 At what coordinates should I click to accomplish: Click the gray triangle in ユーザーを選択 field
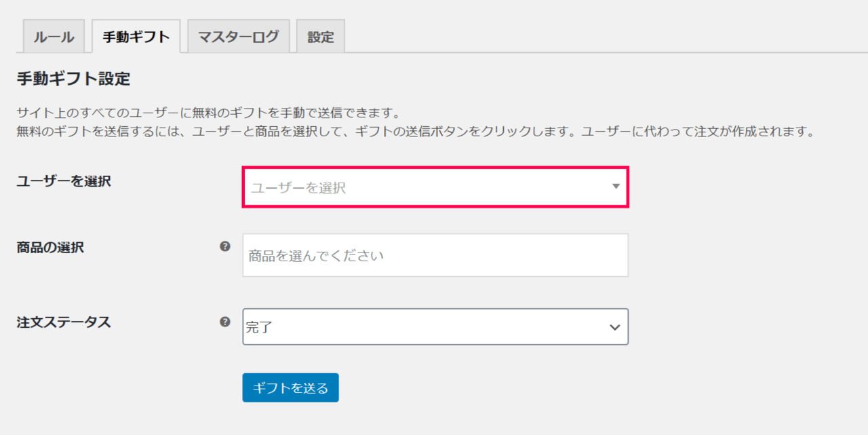coord(616,186)
